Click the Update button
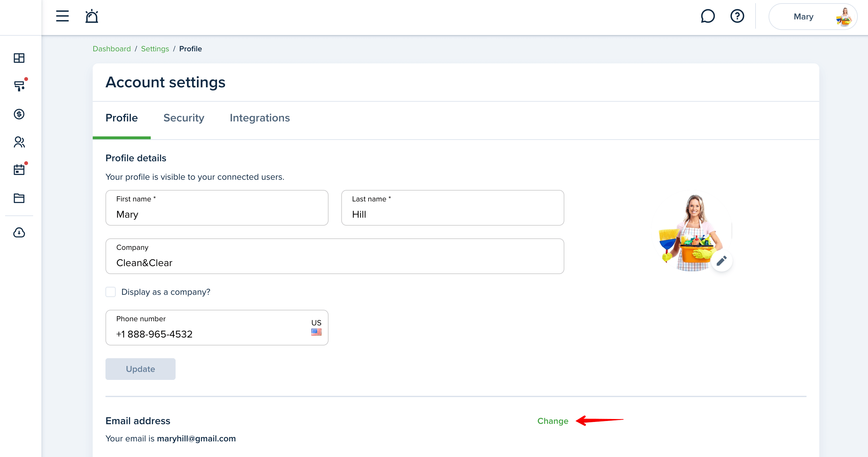Screen dimensions: 868x457 pyautogui.click(x=141, y=369)
